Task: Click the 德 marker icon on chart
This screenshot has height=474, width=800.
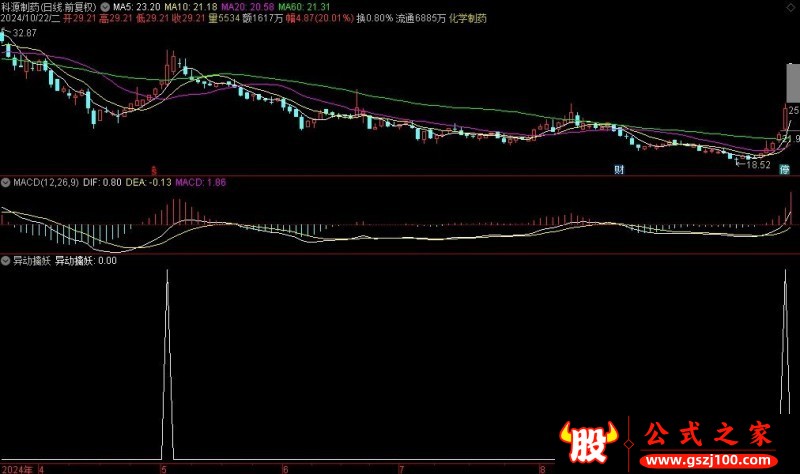Action: [784, 169]
